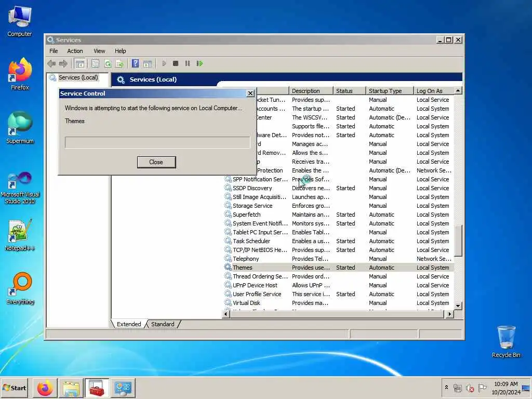Click the Start Service play icon
The image size is (532, 399).
pyautogui.click(x=164, y=63)
